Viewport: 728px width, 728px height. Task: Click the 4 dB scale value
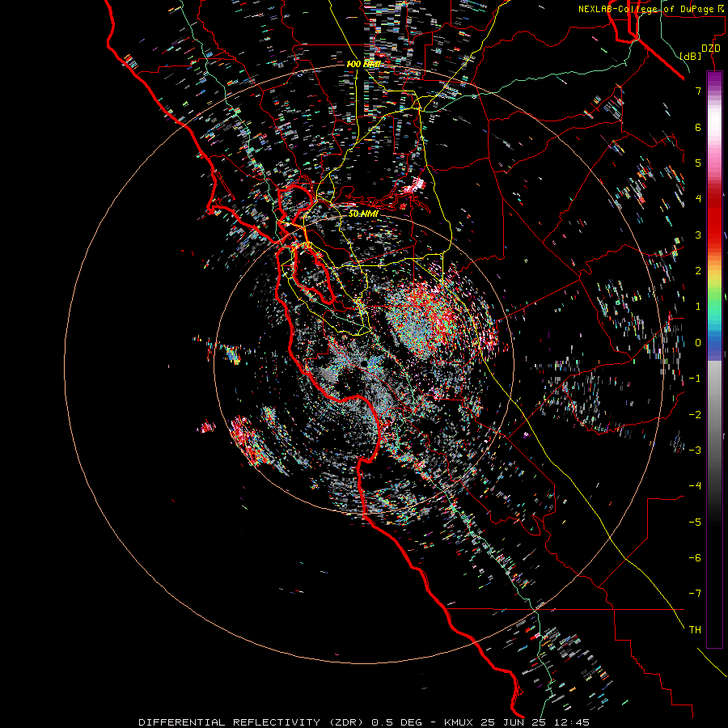click(x=698, y=199)
